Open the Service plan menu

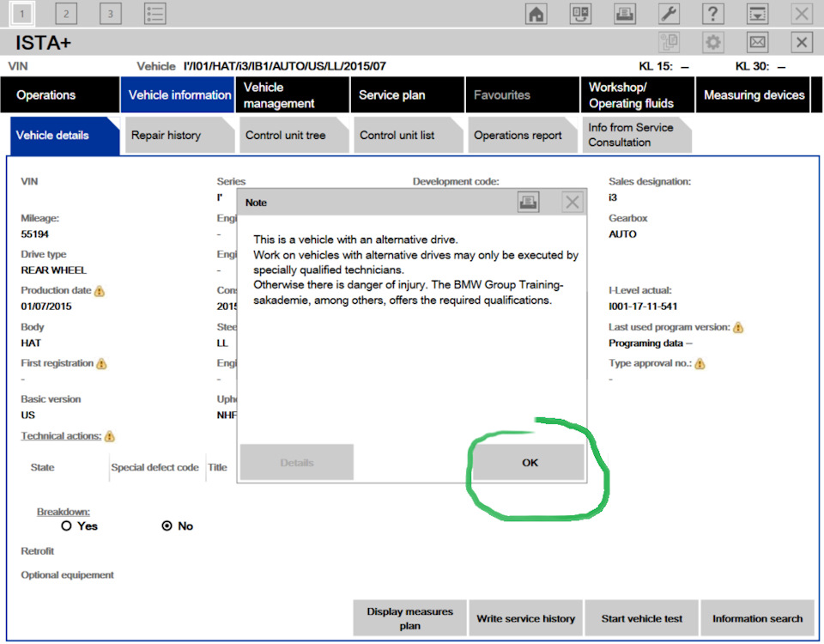(x=407, y=94)
